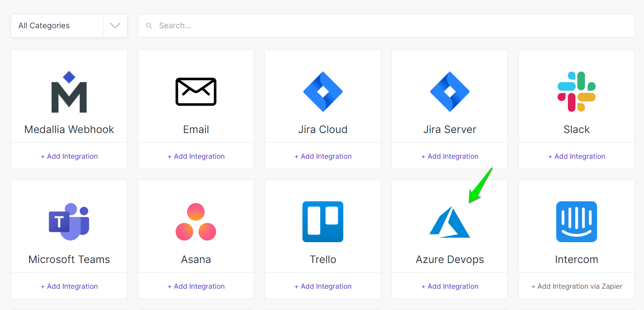Image resolution: width=644 pixels, height=310 pixels.
Task: Click the Jira Server logo
Action: pos(450,92)
